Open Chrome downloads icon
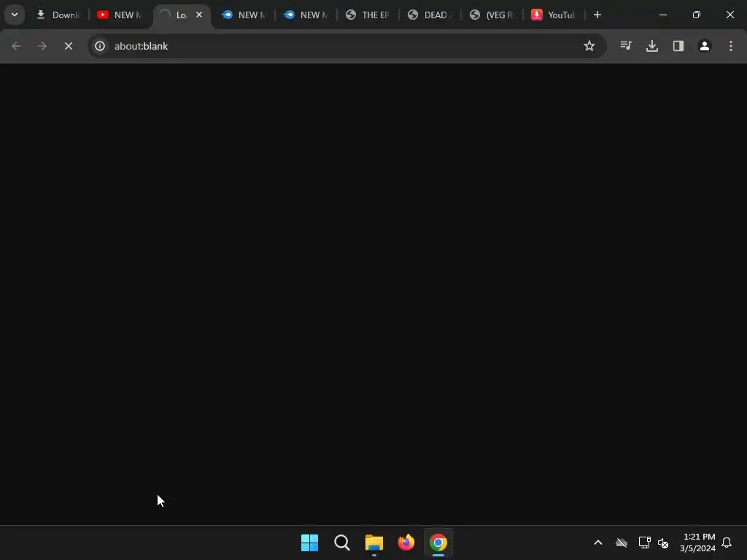 [652, 46]
